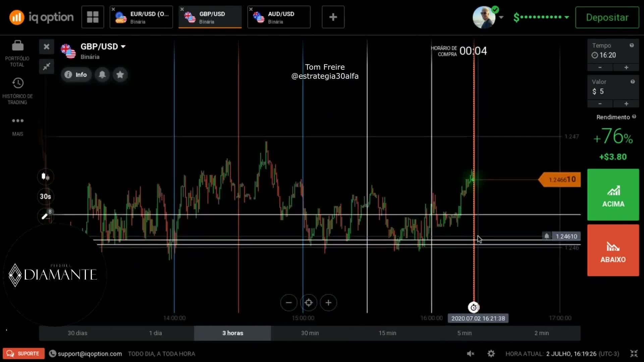Screen dimensions: 644x362
Task: Increase Valor amount with plus
Action: (x=626, y=104)
